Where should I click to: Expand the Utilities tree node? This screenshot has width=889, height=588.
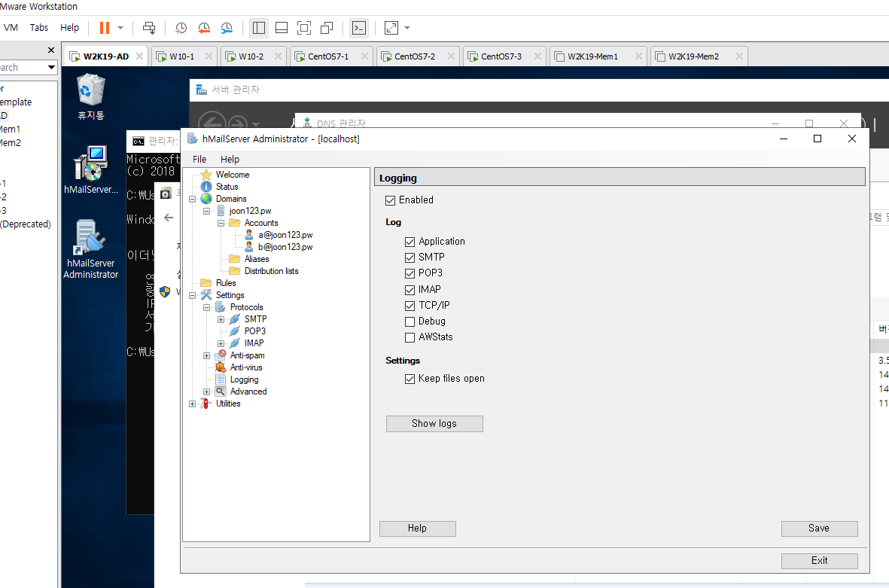pos(192,404)
